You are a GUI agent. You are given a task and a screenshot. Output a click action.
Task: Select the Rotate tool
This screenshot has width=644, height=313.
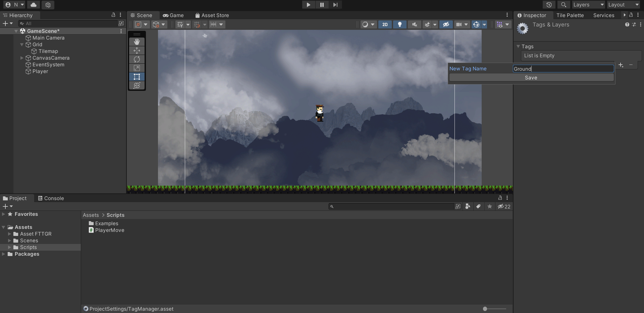point(137,59)
